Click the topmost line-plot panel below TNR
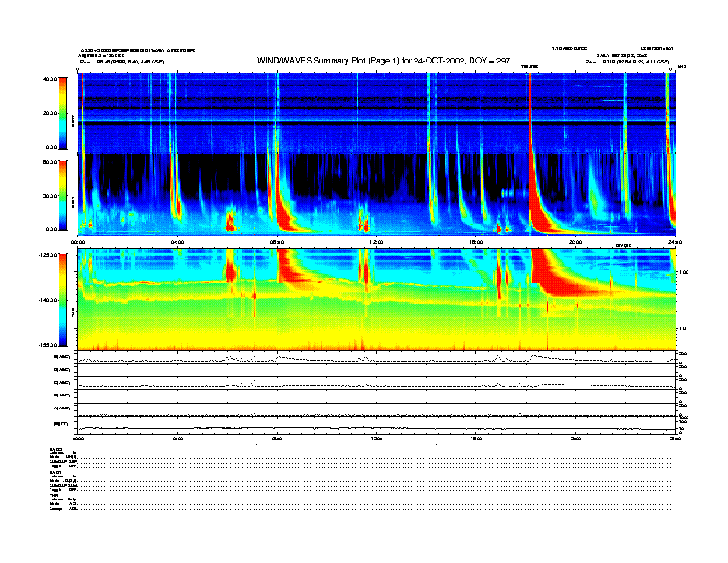 (376, 357)
